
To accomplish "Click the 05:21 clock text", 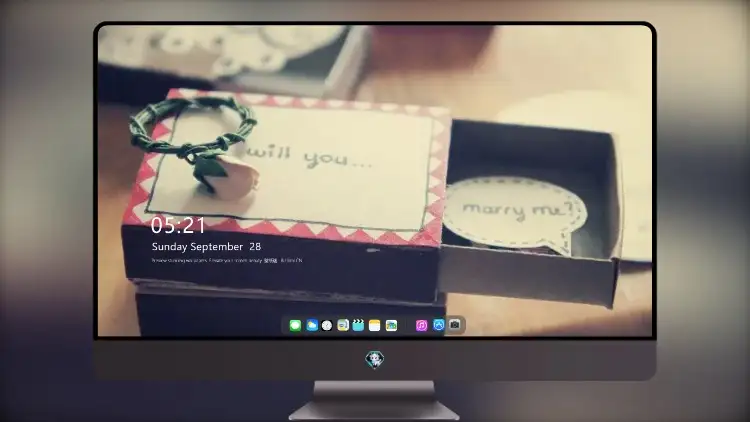I will [178, 225].
